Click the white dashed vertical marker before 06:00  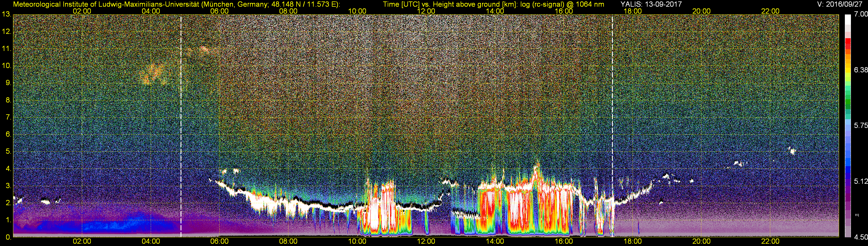point(181,126)
